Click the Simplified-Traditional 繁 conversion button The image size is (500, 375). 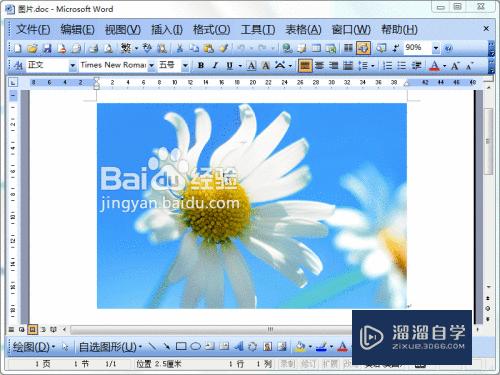point(126,49)
